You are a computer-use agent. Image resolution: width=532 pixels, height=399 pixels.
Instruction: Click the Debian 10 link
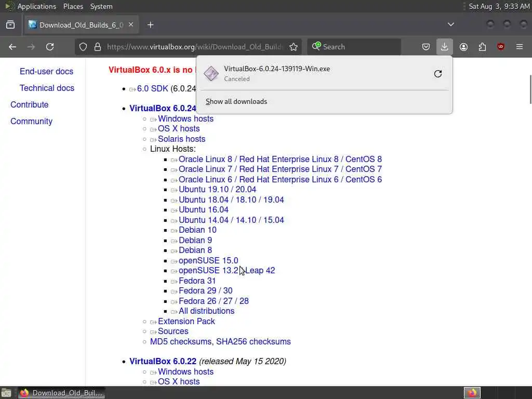(x=197, y=230)
